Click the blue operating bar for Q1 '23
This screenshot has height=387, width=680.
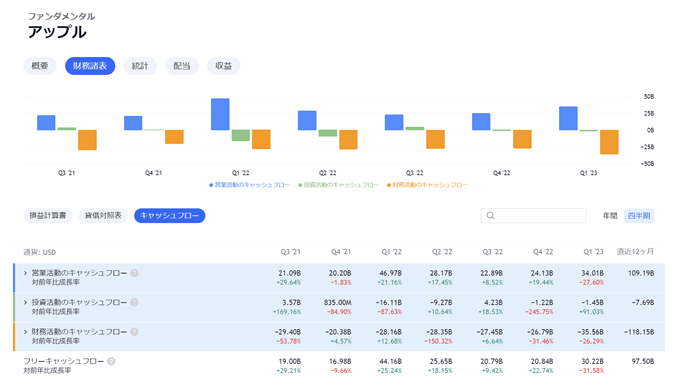(x=568, y=118)
